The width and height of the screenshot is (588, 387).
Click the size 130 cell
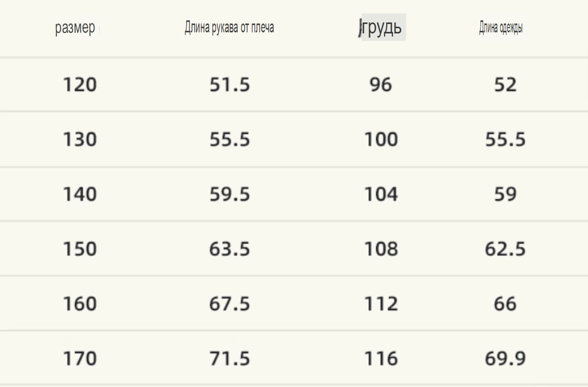tap(80, 139)
